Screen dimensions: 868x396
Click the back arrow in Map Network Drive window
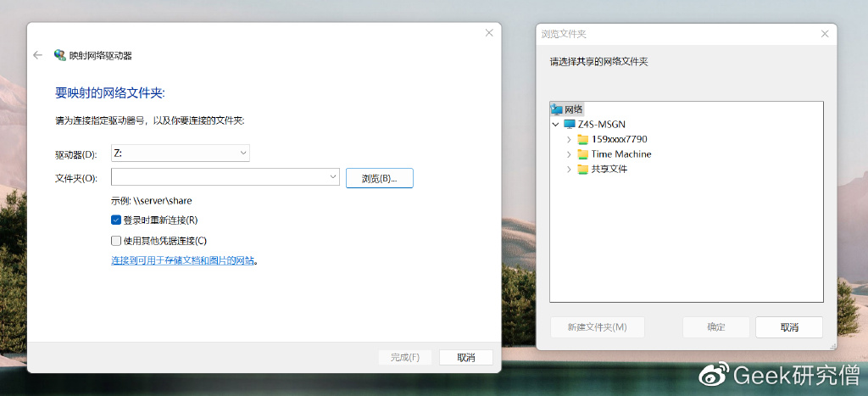[x=37, y=55]
